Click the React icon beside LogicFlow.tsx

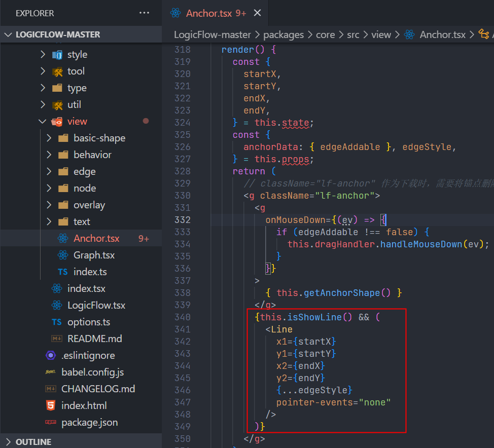tap(57, 305)
